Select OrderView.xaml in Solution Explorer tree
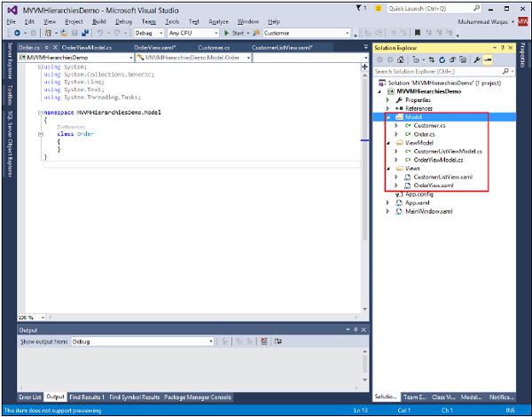This screenshot has height=417, width=532. (434, 185)
